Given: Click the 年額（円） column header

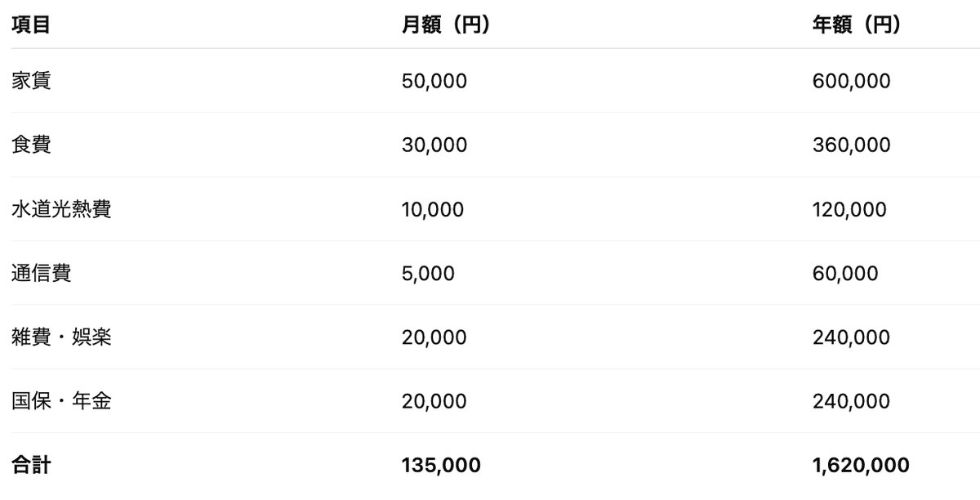Looking at the screenshot, I should (x=857, y=25).
